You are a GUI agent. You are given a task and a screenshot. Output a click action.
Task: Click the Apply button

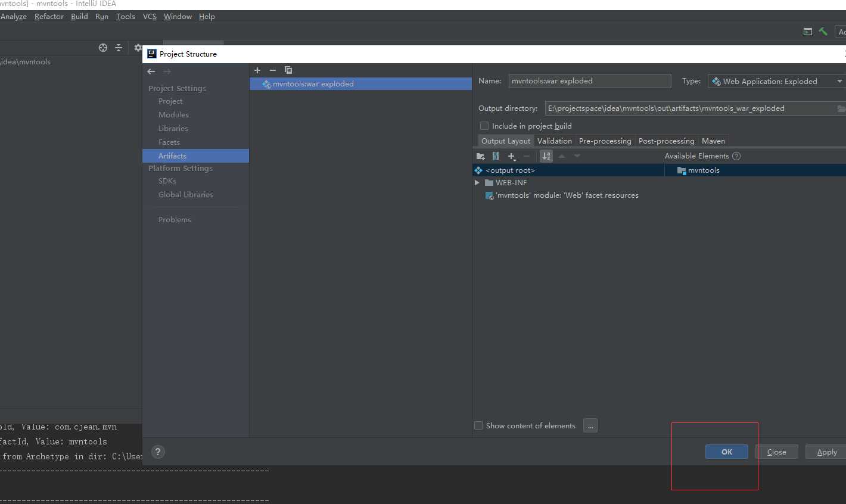click(x=827, y=452)
